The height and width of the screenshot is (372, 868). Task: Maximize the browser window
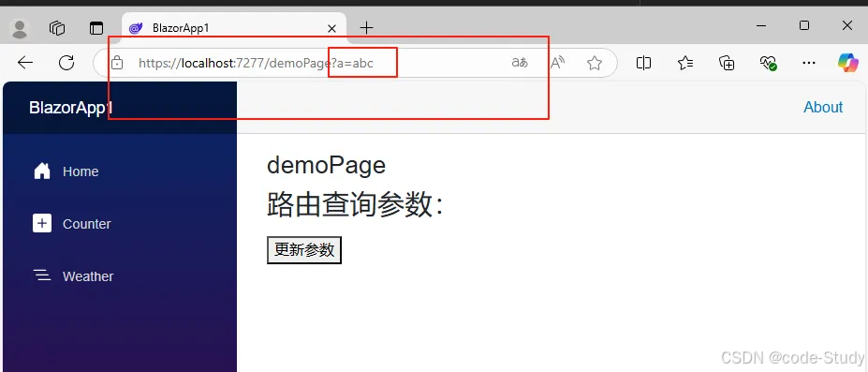(804, 25)
